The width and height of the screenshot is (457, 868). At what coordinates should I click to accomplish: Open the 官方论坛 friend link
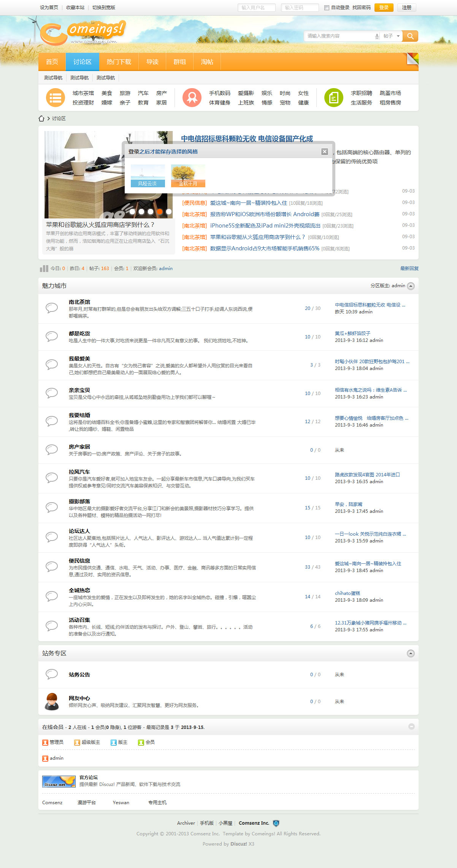click(x=89, y=777)
